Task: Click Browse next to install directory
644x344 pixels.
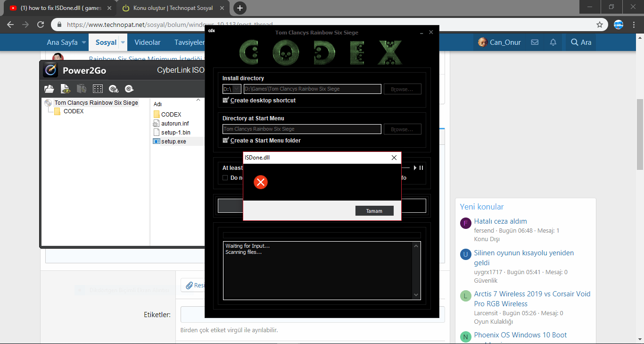Action: (402, 89)
